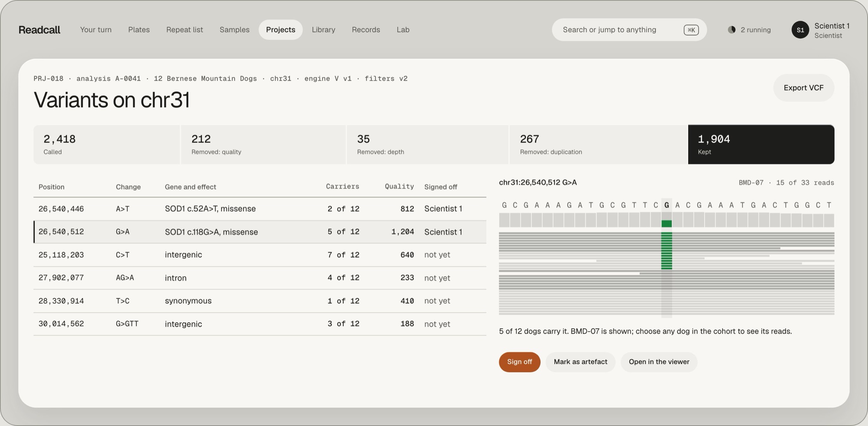The image size is (868, 426).
Task: Focus the Search or jump to anything field
Action: coord(629,30)
